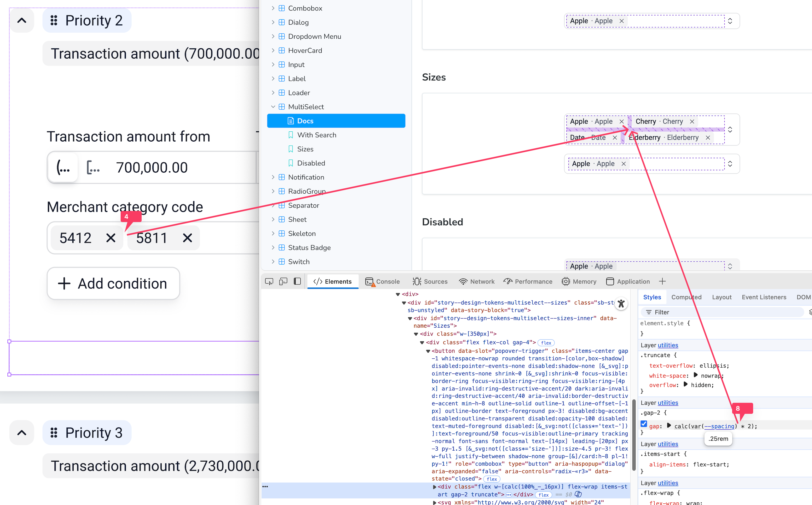This screenshot has height=505, width=812.
Task: Open the ellipsis menu beside selected node
Action: (x=265, y=487)
